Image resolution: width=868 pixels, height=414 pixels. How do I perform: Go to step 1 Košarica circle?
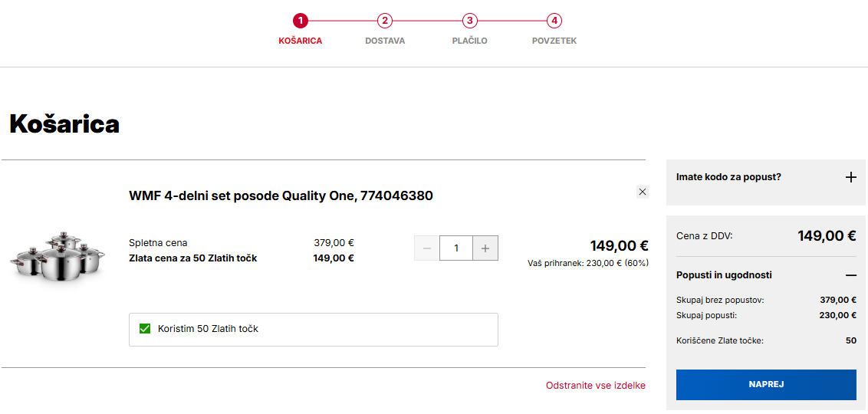tap(300, 21)
